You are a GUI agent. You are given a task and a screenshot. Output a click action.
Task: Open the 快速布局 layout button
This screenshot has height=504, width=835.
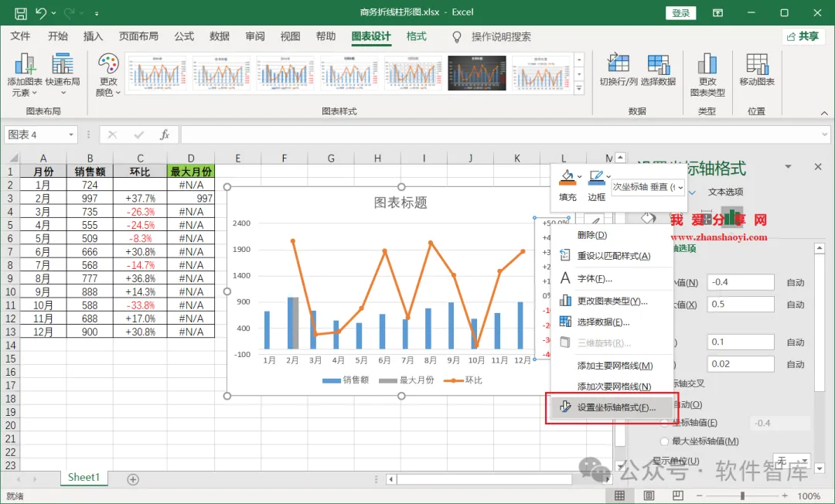pos(63,75)
